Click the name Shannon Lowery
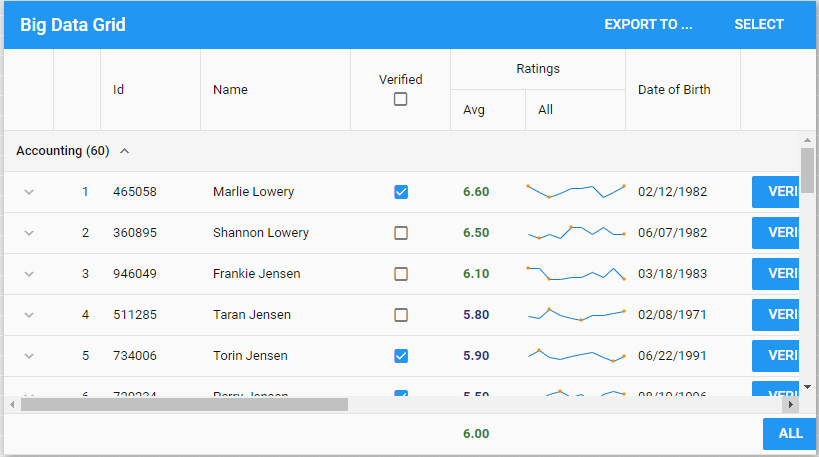Image resolution: width=819 pixels, height=457 pixels. point(261,233)
